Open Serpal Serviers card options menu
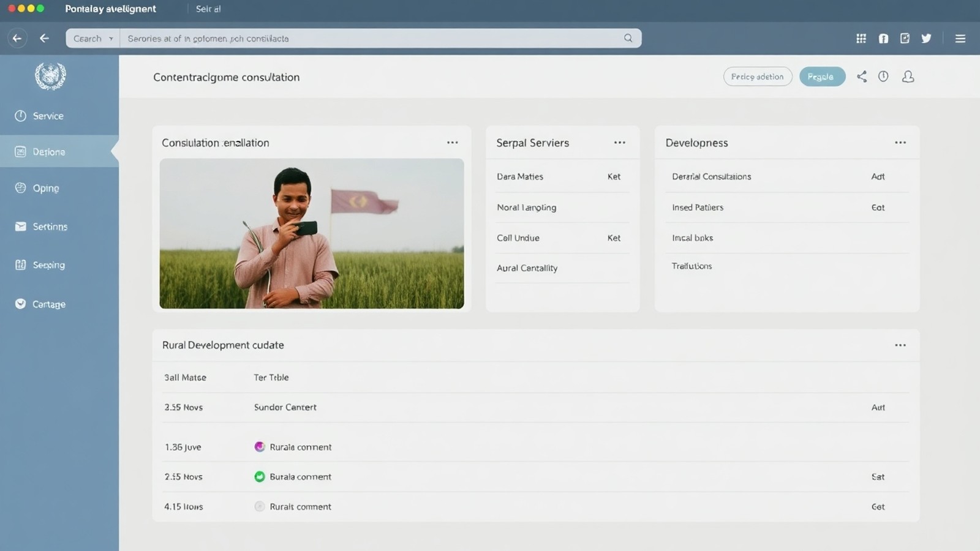980x551 pixels. pyautogui.click(x=620, y=142)
